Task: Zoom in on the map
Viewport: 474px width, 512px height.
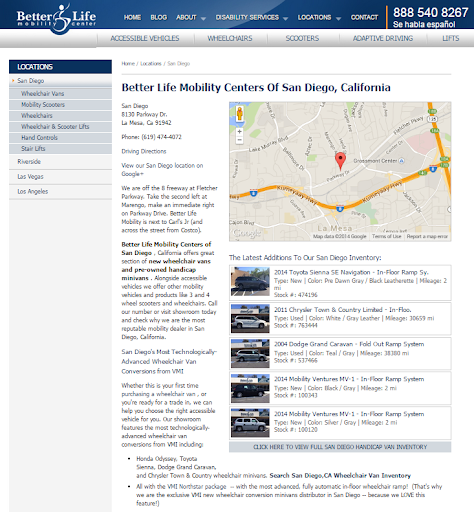Action: (239, 131)
